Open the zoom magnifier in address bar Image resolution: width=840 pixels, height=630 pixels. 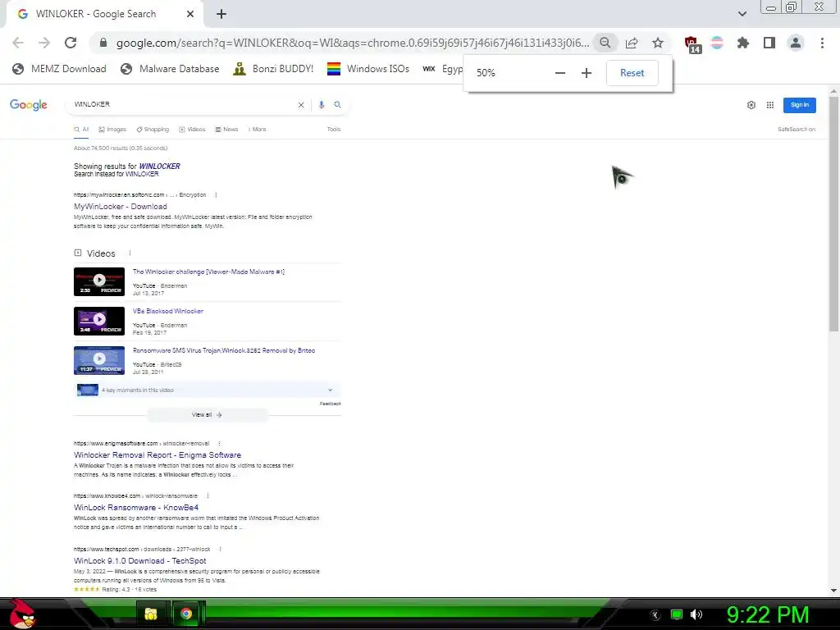[605, 43]
